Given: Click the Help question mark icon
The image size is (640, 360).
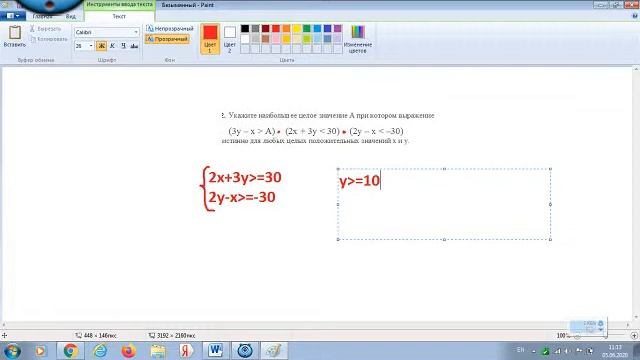Looking at the screenshot, I should pyautogui.click(x=635, y=16).
